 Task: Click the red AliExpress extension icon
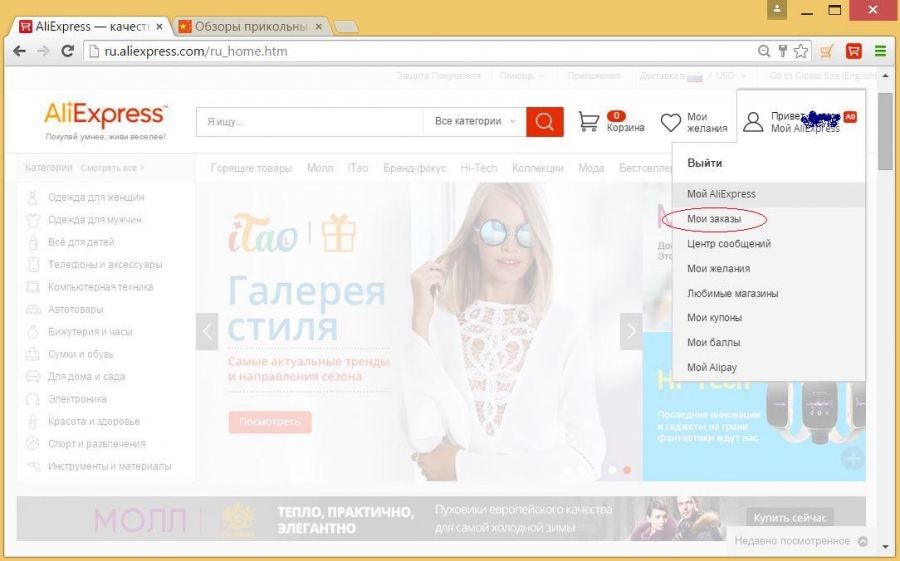[853, 51]
